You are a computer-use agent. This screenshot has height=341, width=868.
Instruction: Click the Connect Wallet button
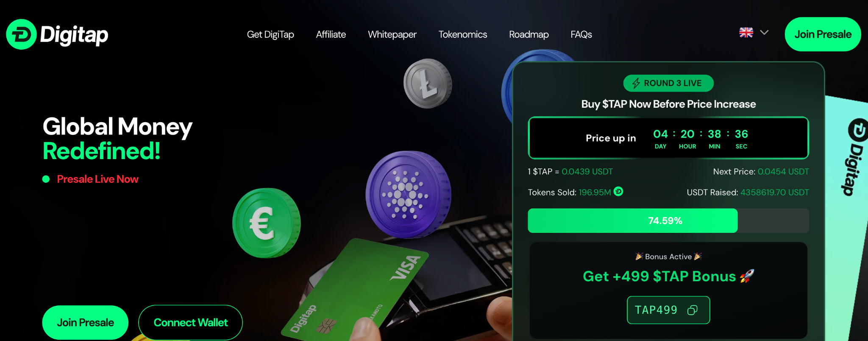point(190,322)
